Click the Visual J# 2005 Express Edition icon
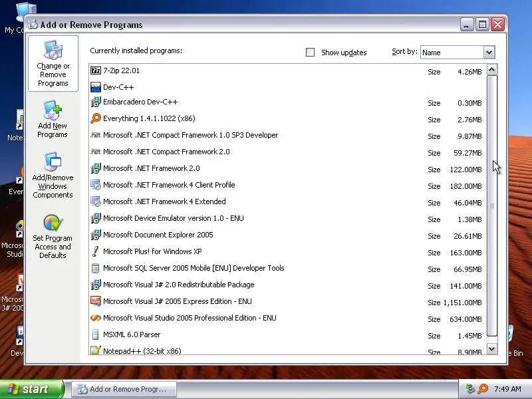The height and width of the screenshot is (399, 532). (x=96, y=301)
